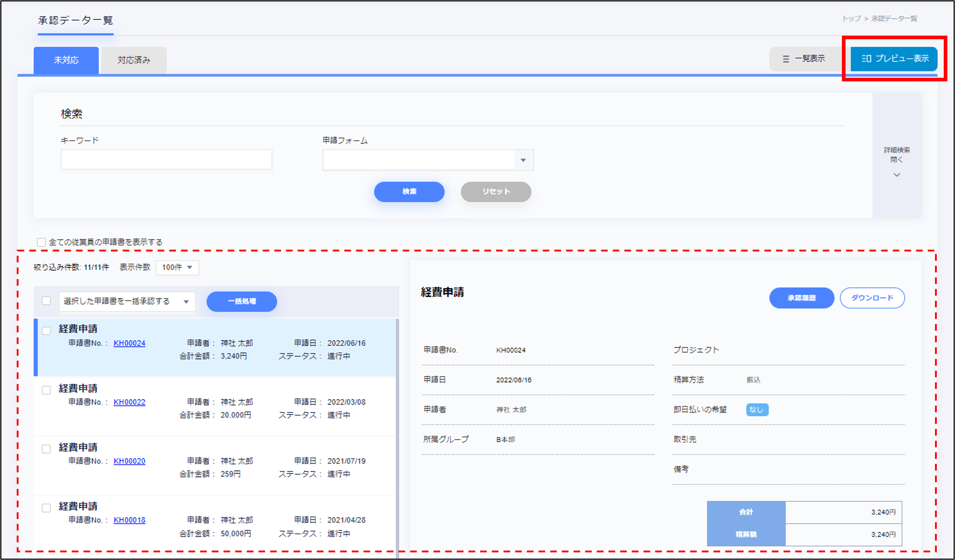
Task: Select the 未対応 tab
Action: 66,60
